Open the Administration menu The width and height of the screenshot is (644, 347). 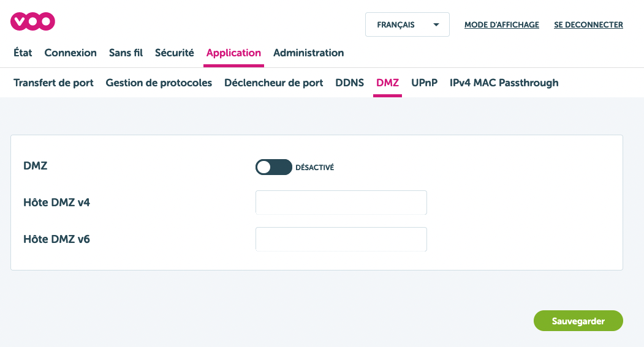pyautogui.click(x=308, y=53)
